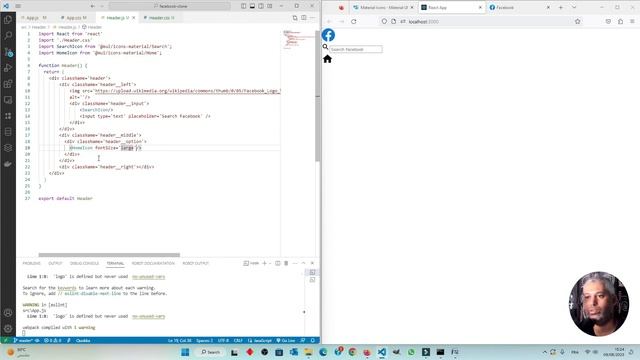
Task: Click Go Live in the status bar
Action: 286,340
